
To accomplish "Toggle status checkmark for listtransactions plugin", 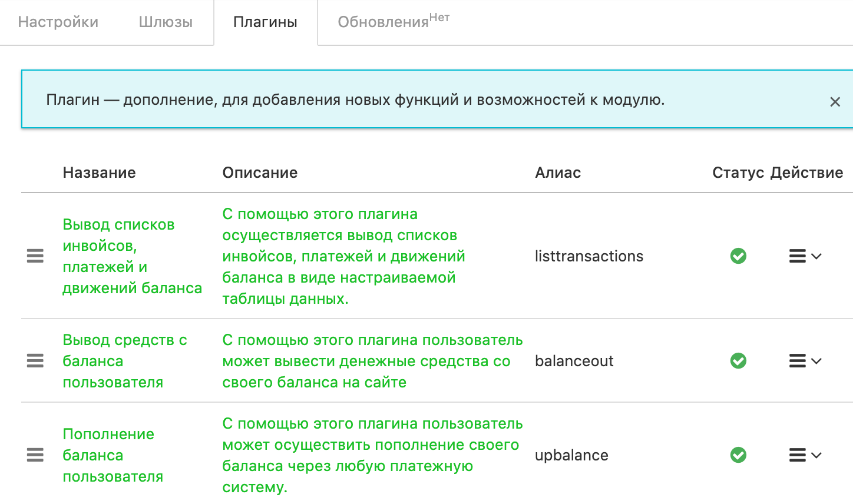I will [738, 256].
